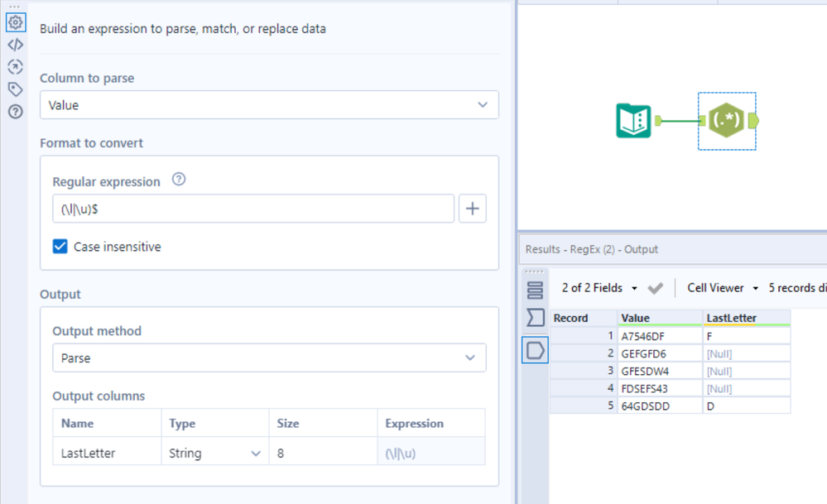Click record number 5 row header
This screenshot has height=504, width=827.
[x=584, y=406]
